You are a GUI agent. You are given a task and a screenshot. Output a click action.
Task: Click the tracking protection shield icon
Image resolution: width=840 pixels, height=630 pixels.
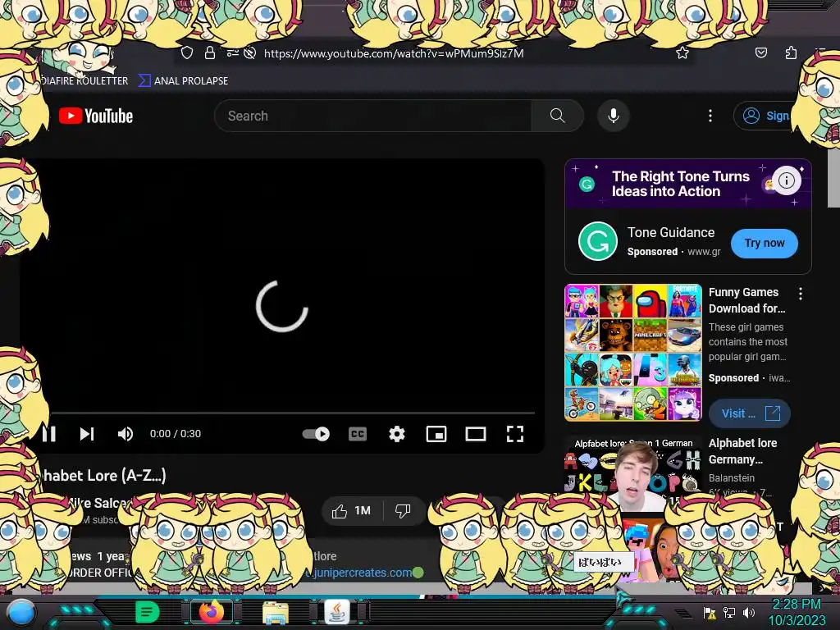click(186, 53)
